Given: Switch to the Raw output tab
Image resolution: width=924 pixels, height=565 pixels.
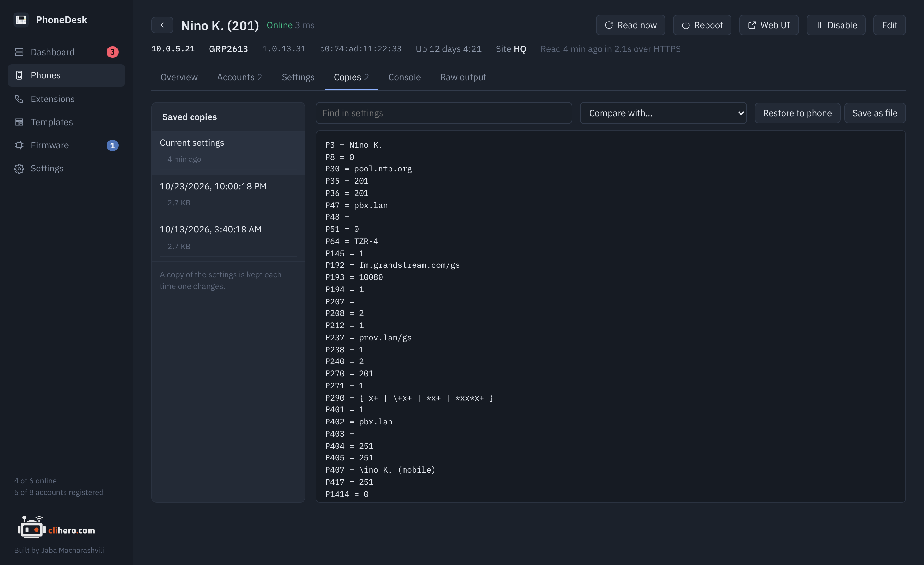Looking at the screenshot, I should tap(463, 77).
